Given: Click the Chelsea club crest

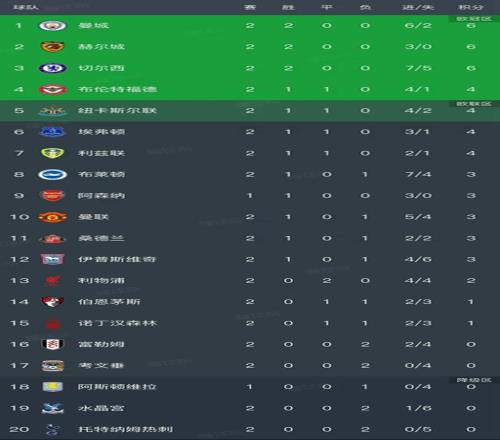Looking at the screenshot, I should [52, 68].
